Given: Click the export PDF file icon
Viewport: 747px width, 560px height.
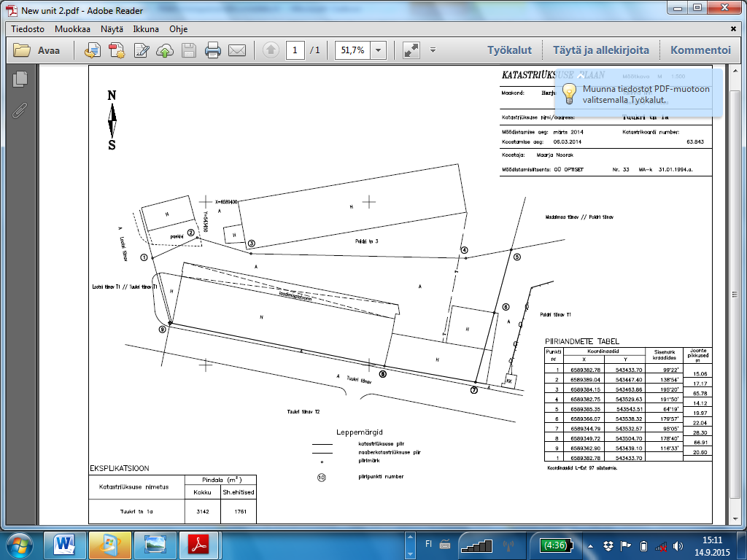Looking at the screenshot, I should point(117,50).
